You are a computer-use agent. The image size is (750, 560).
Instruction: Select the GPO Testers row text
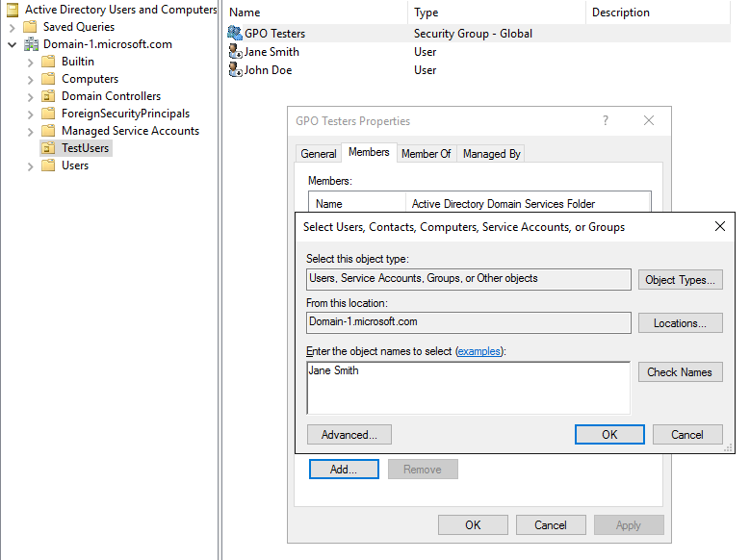[x=275, y=34]
